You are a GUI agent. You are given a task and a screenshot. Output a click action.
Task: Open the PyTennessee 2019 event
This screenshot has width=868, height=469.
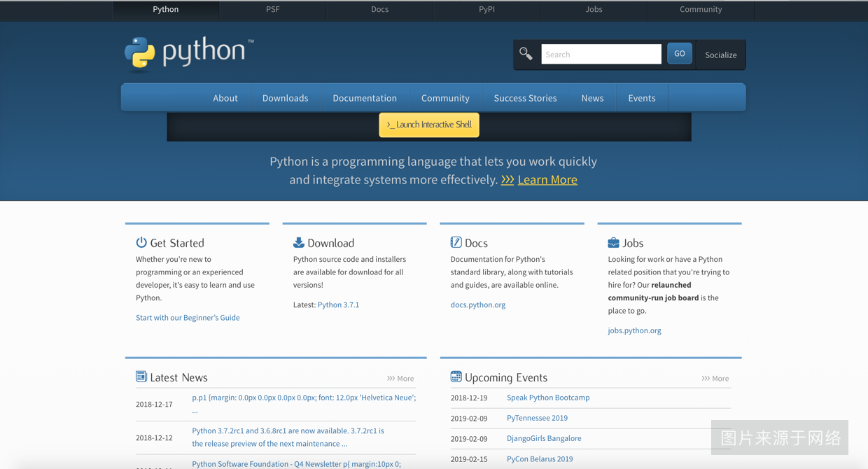click(537, 418)
